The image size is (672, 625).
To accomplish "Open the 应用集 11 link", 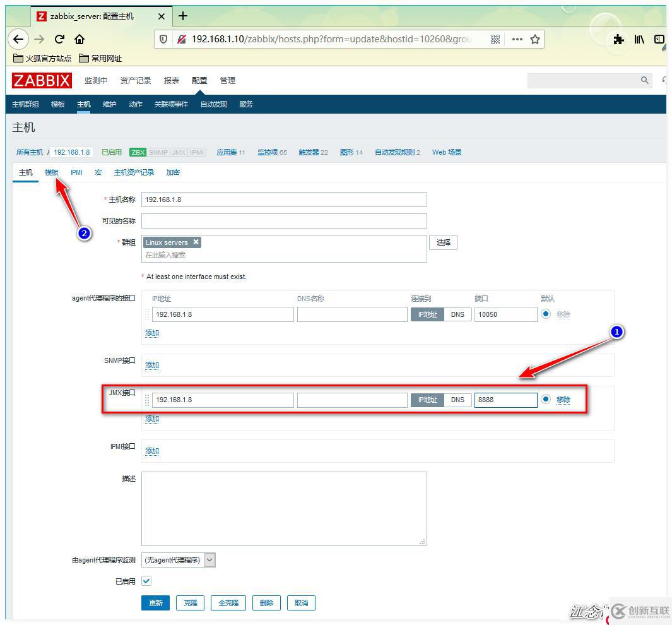I will click(x=230, y=152).
